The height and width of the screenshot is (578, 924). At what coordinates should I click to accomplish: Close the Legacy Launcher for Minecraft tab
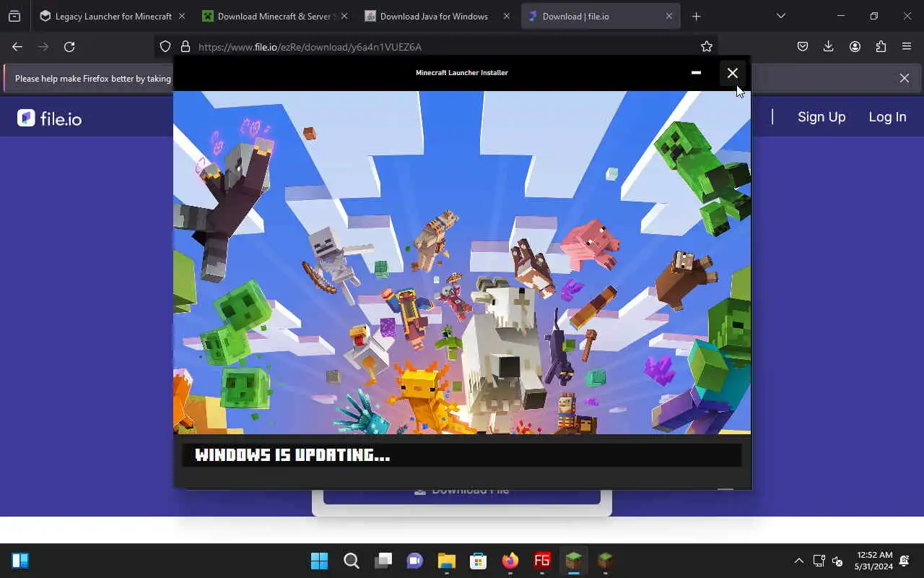pyautogui.click(x=181, y=16)
